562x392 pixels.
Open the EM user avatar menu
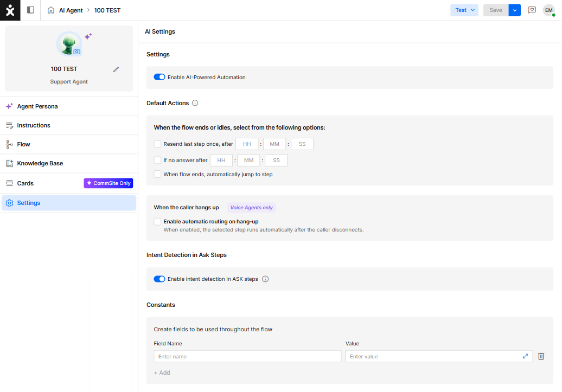point(549,10)
